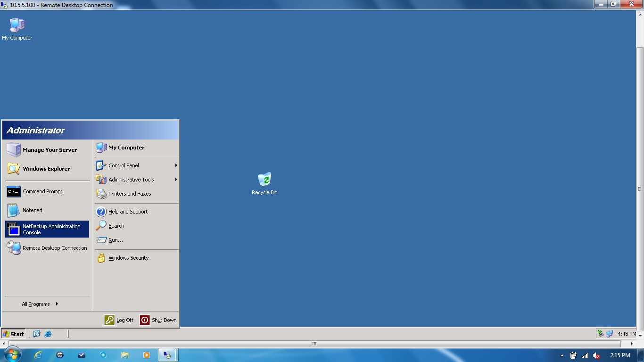Click the horizontal scrollbar left arrow
Screen dimensions: 644x362
tap(4, 344)
